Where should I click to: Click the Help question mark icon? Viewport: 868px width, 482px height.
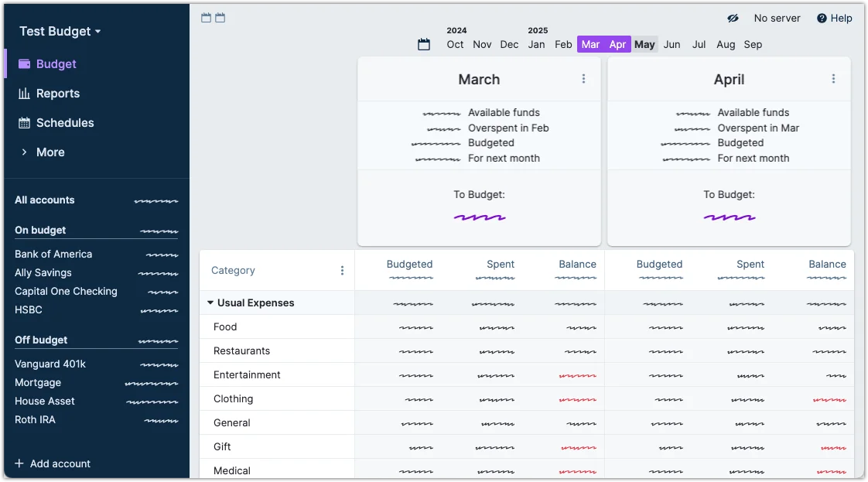click(822, 19)
